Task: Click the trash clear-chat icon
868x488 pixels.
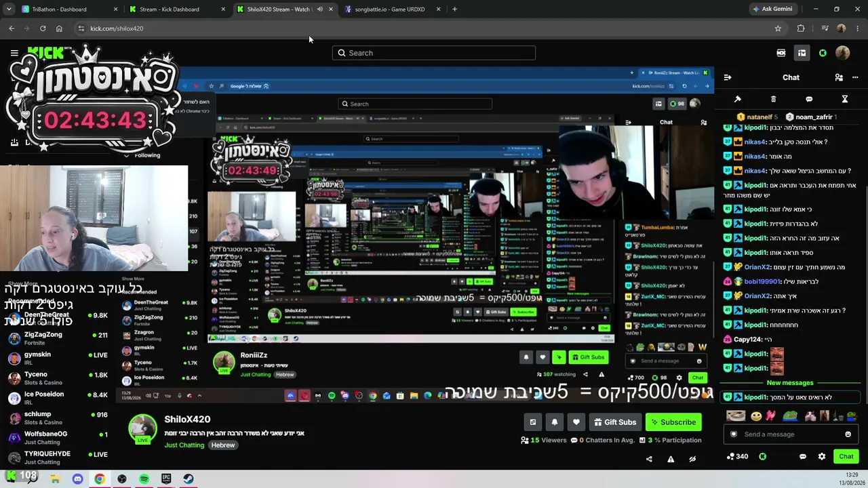Action: (773, 100)
